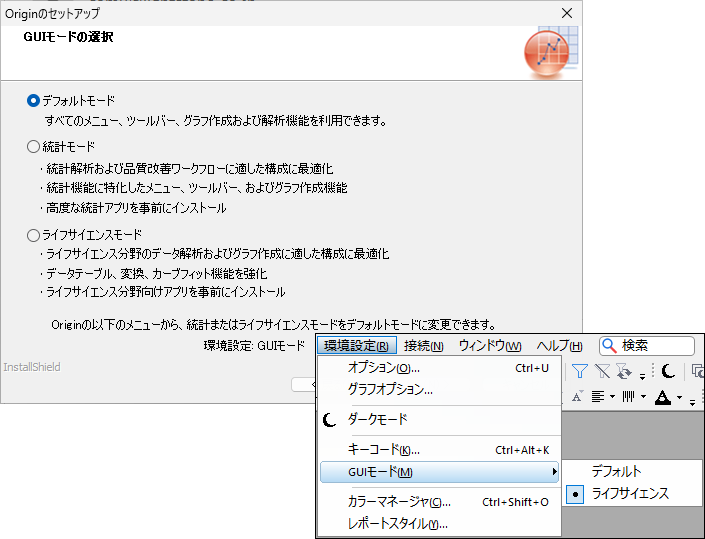Click the 環境設定: GUIモード label text
Viewport: 705px width, 539px height.
click(x=254, y=346)
